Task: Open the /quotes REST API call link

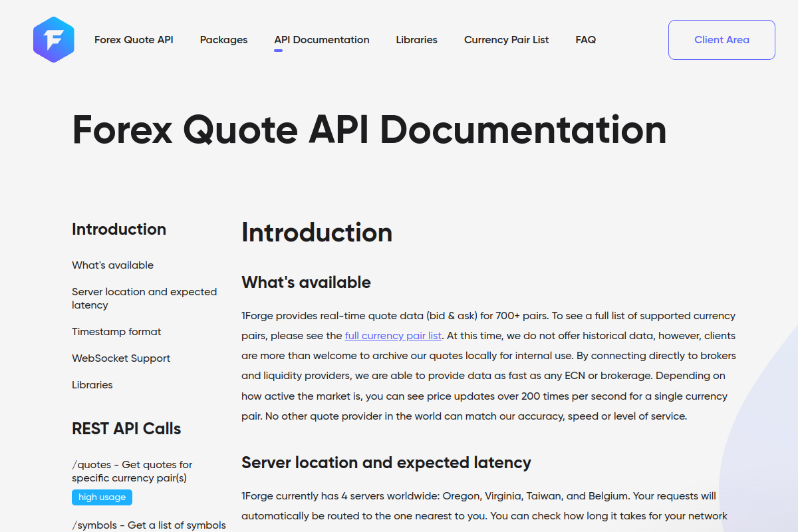Action: (132, 471)
